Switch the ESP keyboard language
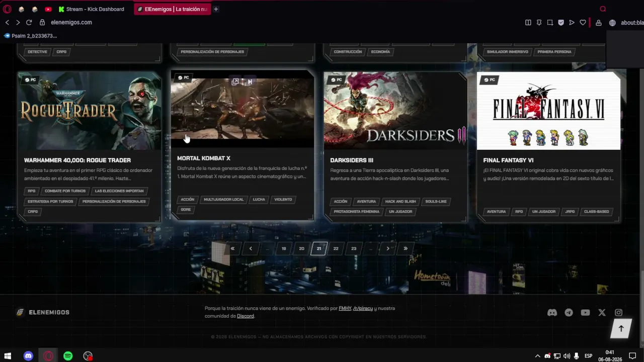The image size is (644, 362). click(x=588, y=356)
